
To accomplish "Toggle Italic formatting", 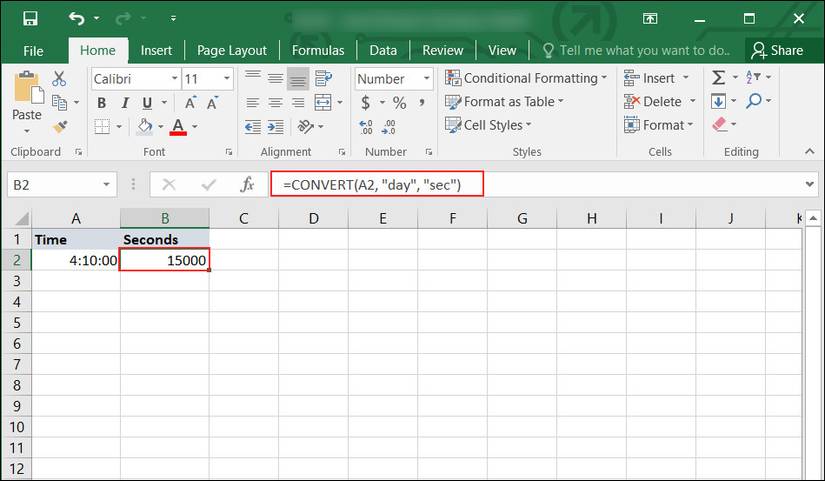I will click(124, 102).
